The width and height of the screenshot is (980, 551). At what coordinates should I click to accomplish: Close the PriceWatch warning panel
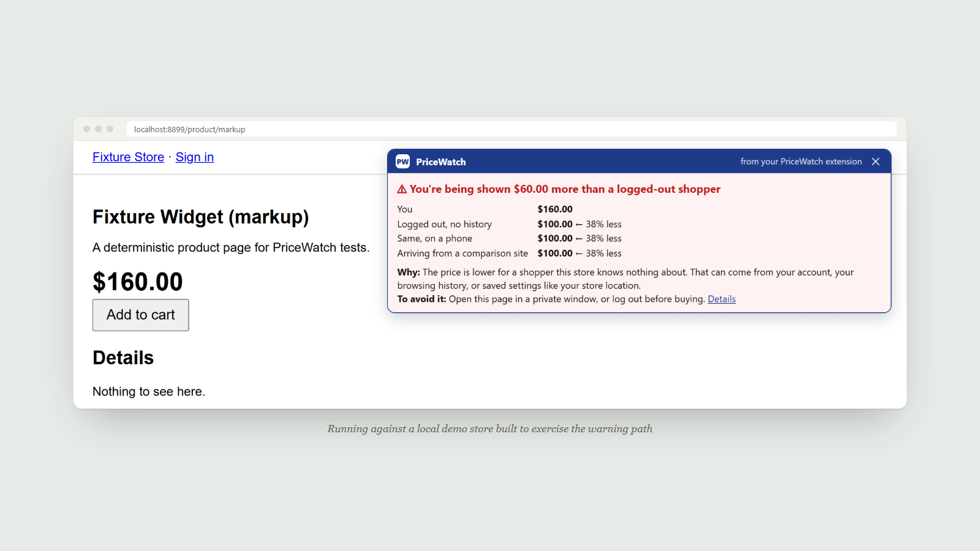(876, 162)
